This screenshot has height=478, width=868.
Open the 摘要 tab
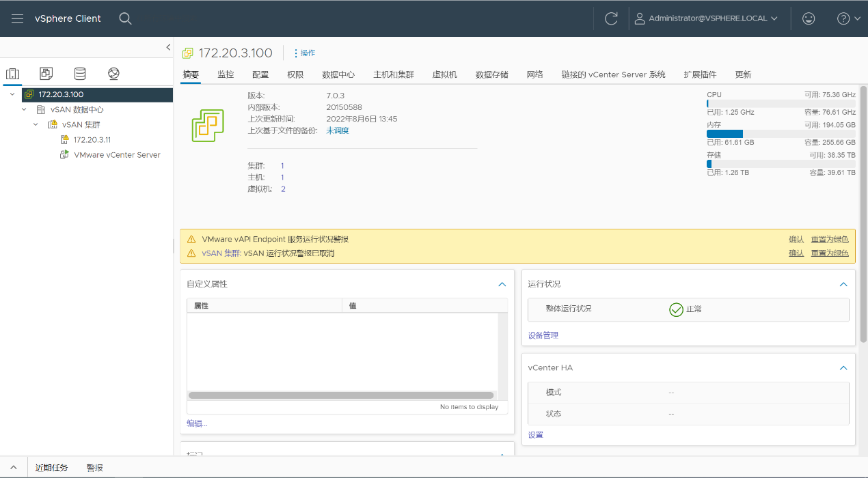[191, 74]
